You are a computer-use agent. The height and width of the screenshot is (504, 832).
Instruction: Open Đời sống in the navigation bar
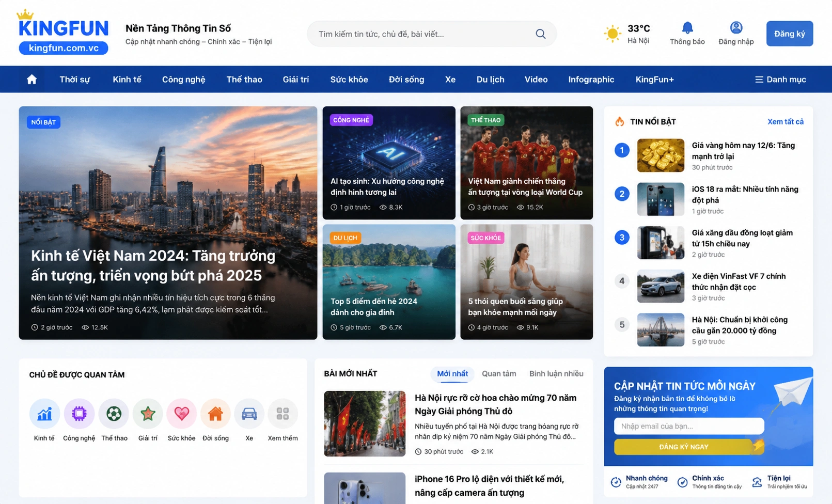click(406, 80)
